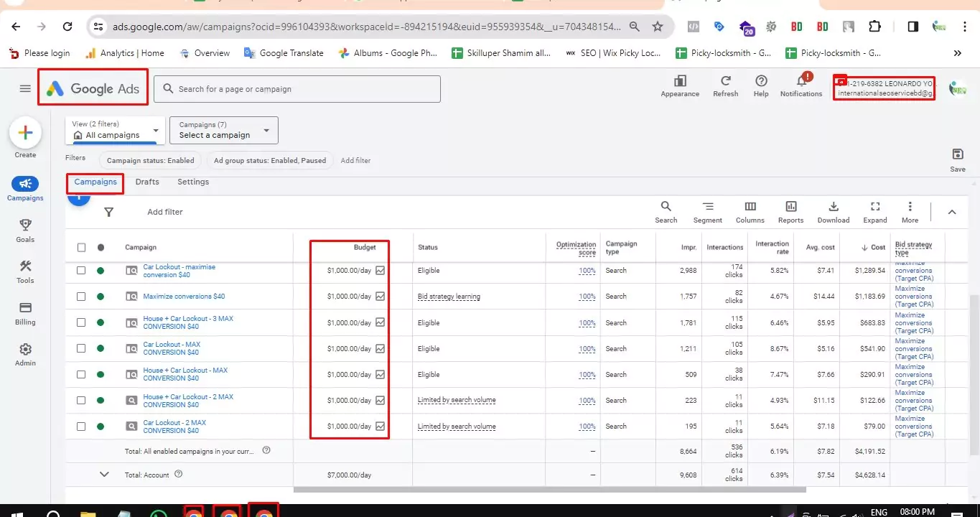Viewport: 980px width, 517px height.
Task: Click the Google Ads logo
Action: [93, 88]
